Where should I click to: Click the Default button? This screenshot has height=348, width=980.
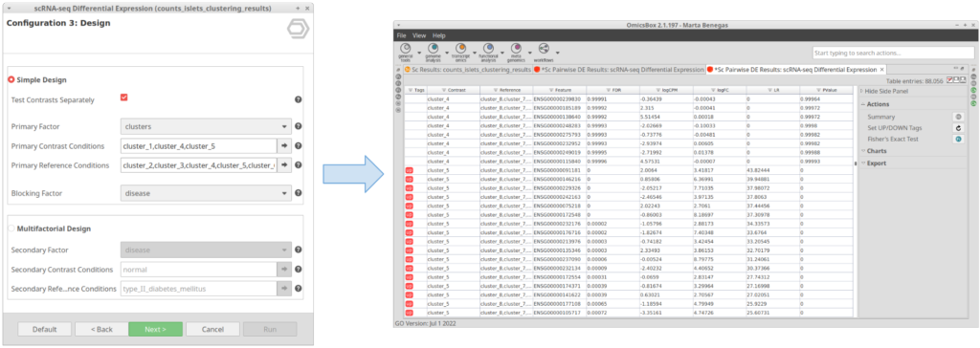click(x=44, y=329)
